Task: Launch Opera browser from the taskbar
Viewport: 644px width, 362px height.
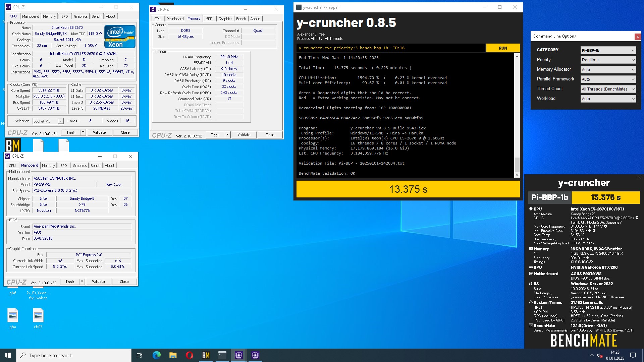Action: (189, 355)
